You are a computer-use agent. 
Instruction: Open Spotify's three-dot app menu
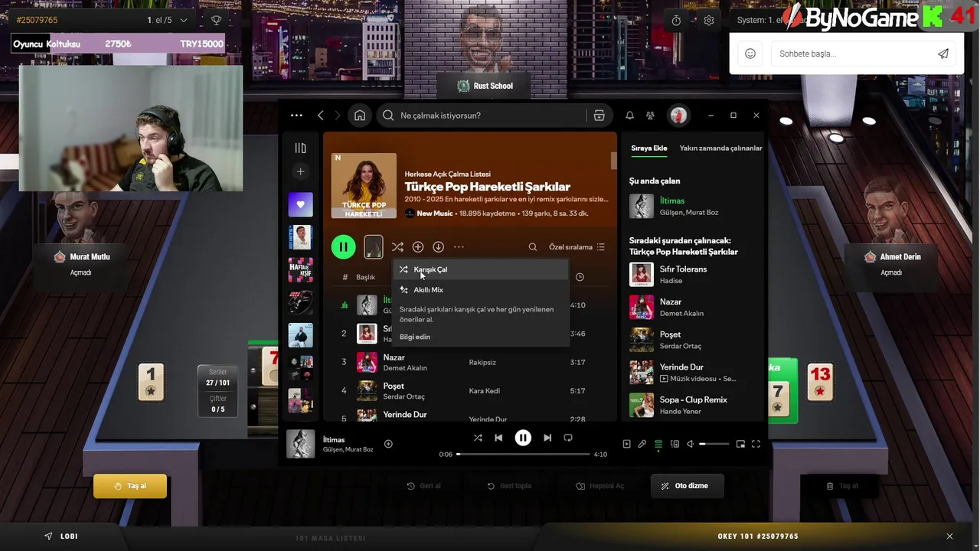point(296,116)
